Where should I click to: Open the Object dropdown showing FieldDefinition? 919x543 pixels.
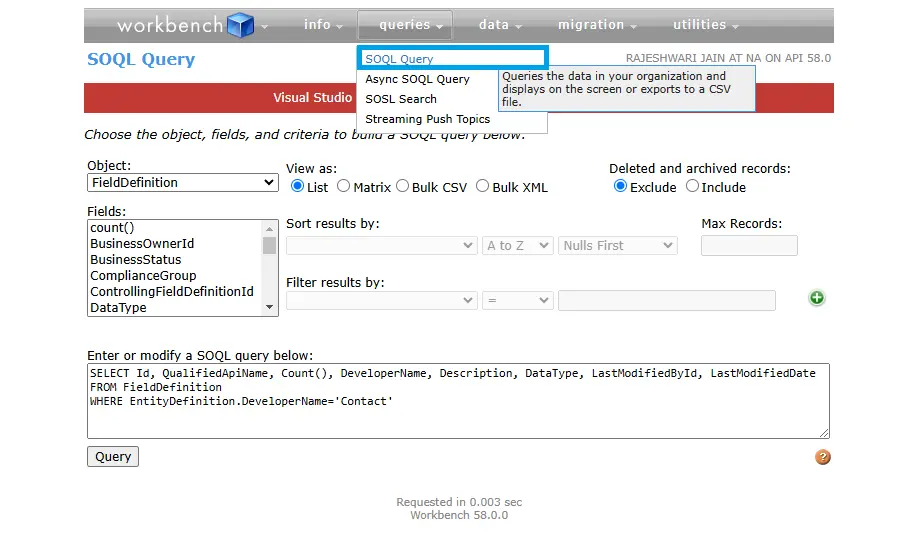pos(182,183)
